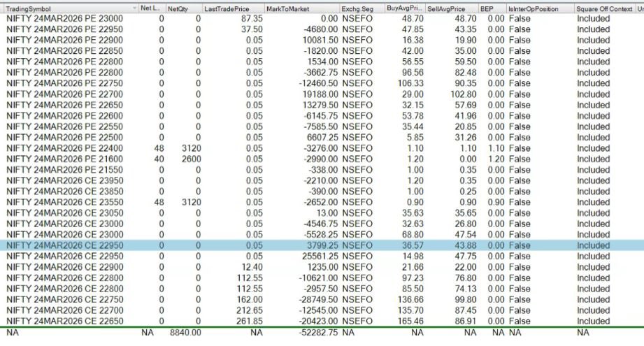The height and width of the screenshot is (346, 644).
Task: Select the NIFTY 24MAR2026 PE 22650 symbol
Action: 64,105
